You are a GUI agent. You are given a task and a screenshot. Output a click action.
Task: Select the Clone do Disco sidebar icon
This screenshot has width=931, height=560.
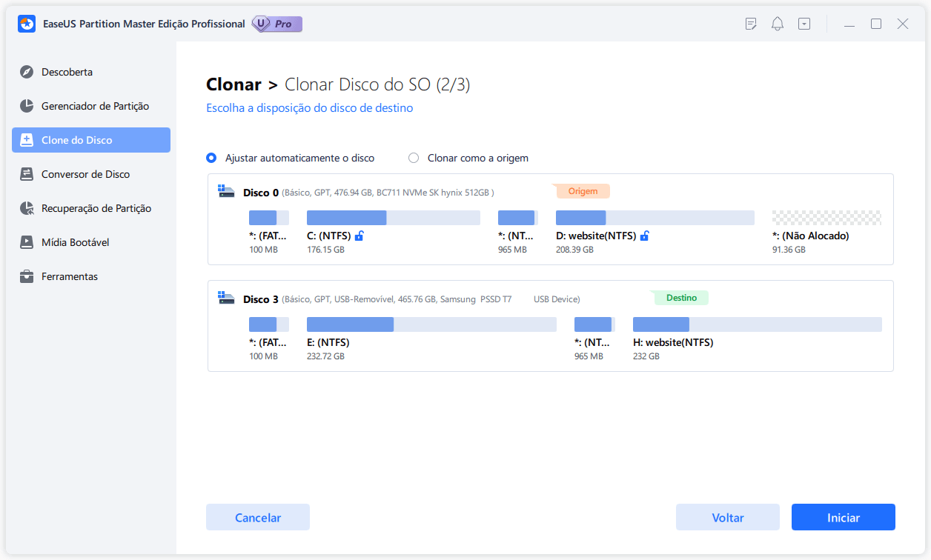27,140
